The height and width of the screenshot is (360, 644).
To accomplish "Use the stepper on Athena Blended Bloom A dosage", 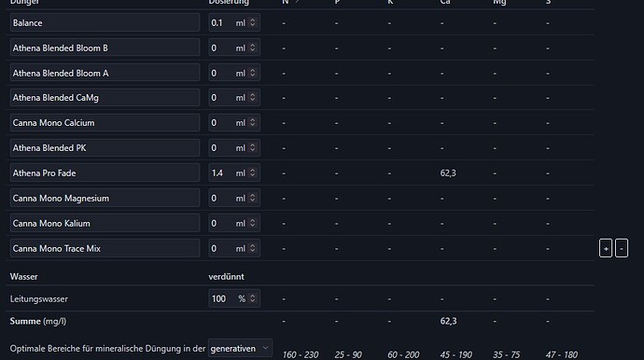I will pos(253,73).
